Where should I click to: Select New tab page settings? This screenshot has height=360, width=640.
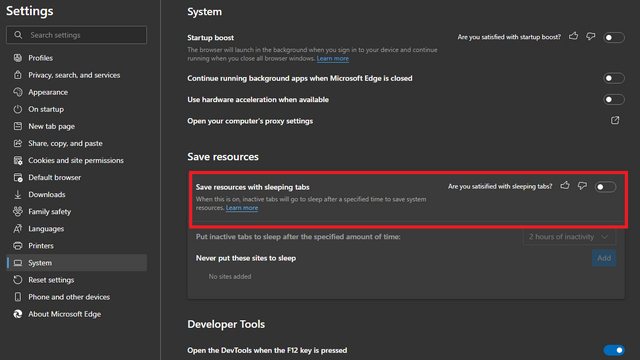[x=77, y=126]
